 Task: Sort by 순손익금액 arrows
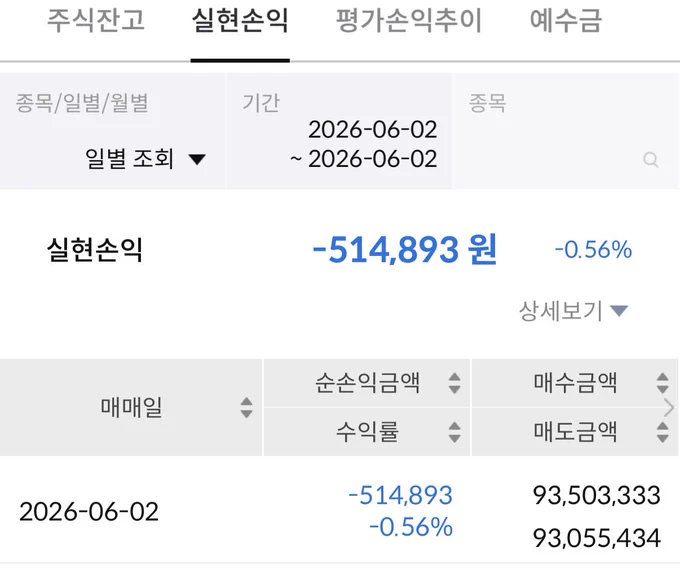454,383
